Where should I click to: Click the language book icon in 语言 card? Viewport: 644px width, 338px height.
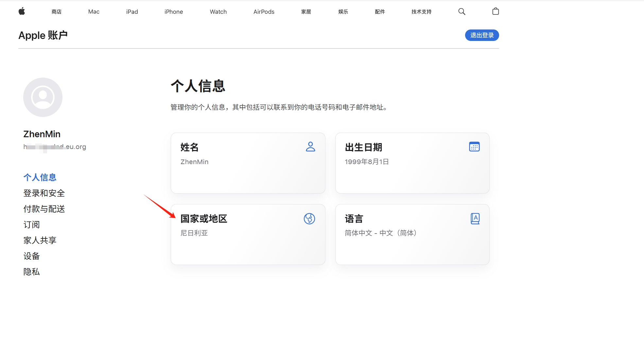point(475,218)
